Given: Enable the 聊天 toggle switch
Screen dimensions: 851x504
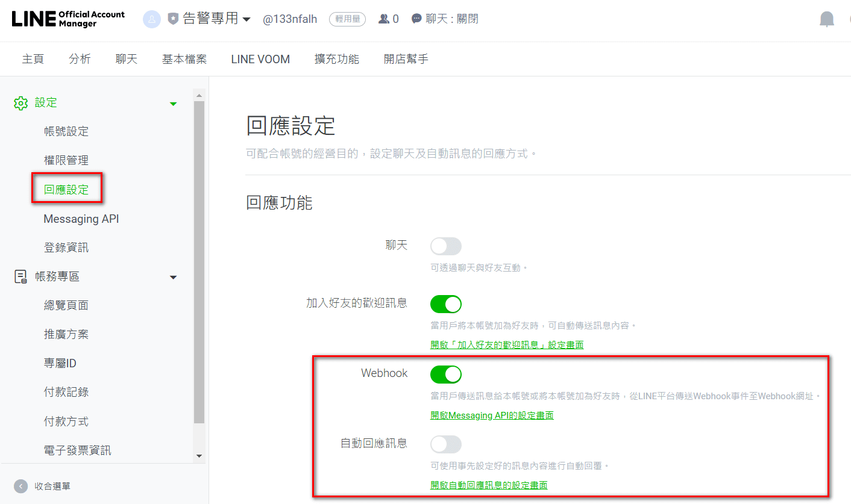Looking at the screenshot, I should click(445, 246).
